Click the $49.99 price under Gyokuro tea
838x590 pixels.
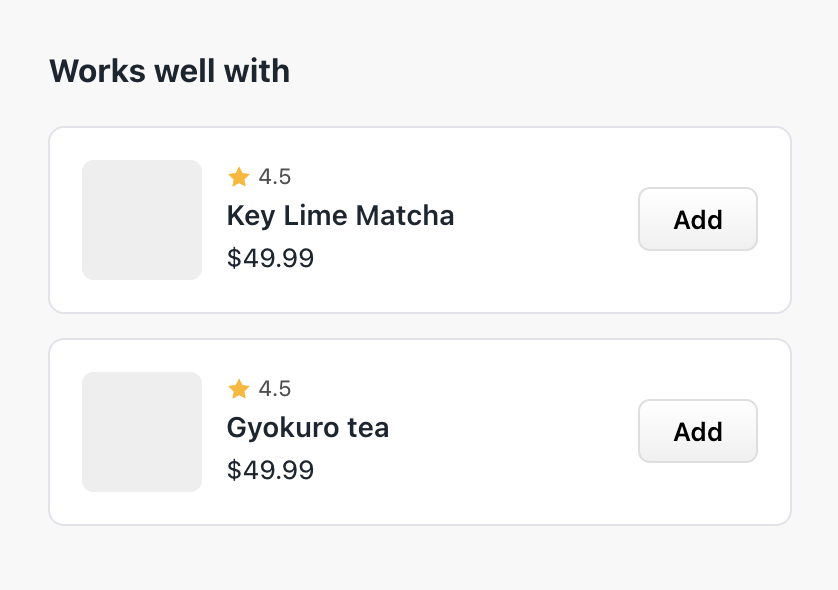pyautogui.click(x=270, y=471)
